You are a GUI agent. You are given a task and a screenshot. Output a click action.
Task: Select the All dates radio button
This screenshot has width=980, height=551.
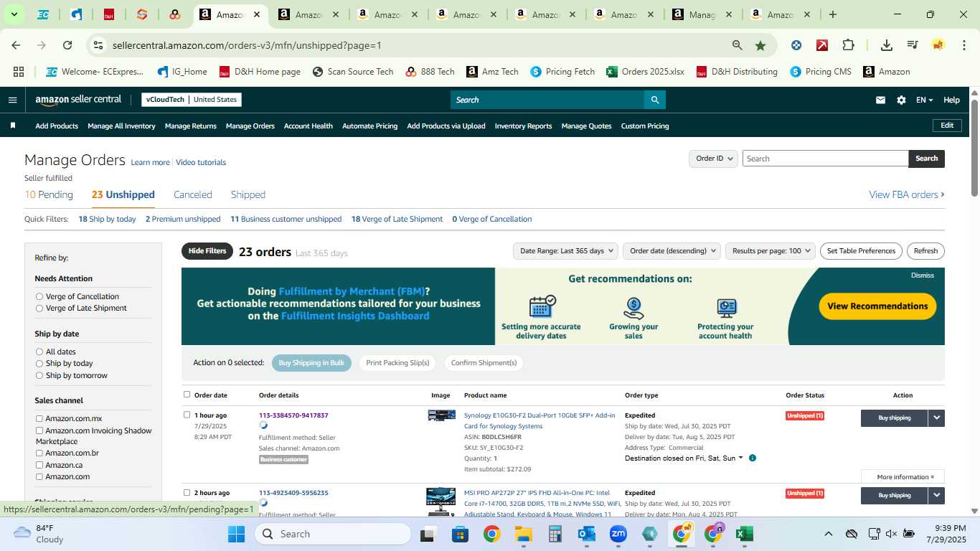coord(39,352)
